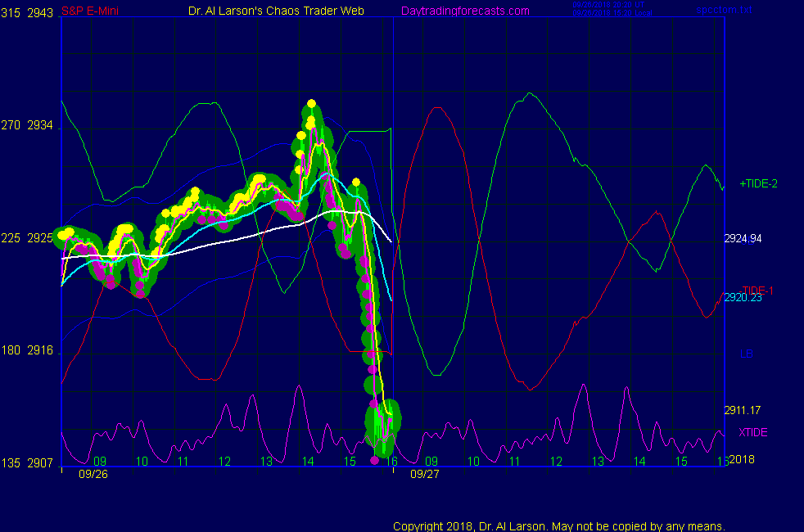Select the S&P E-Mini symbol label

click(x=91, y=11)
